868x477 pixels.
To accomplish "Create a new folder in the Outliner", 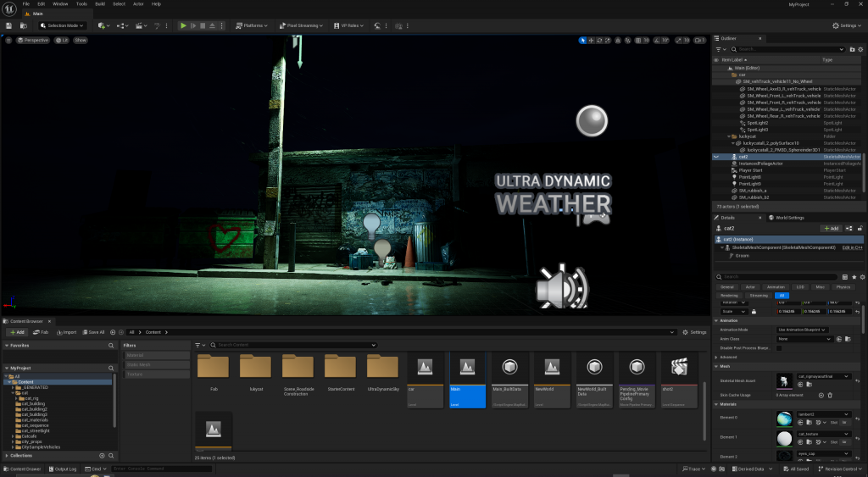I will pyautogui.click(x=853, y=49).
